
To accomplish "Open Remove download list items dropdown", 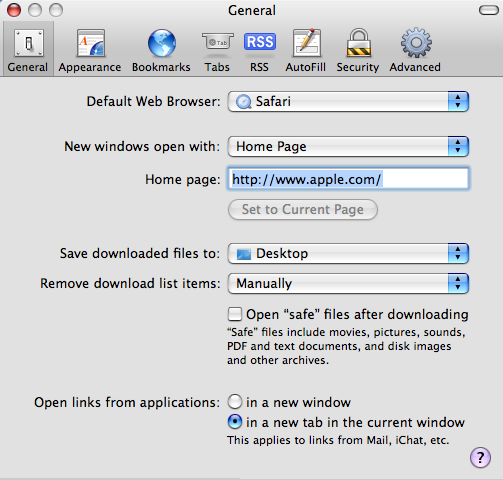I will (348, 284).
